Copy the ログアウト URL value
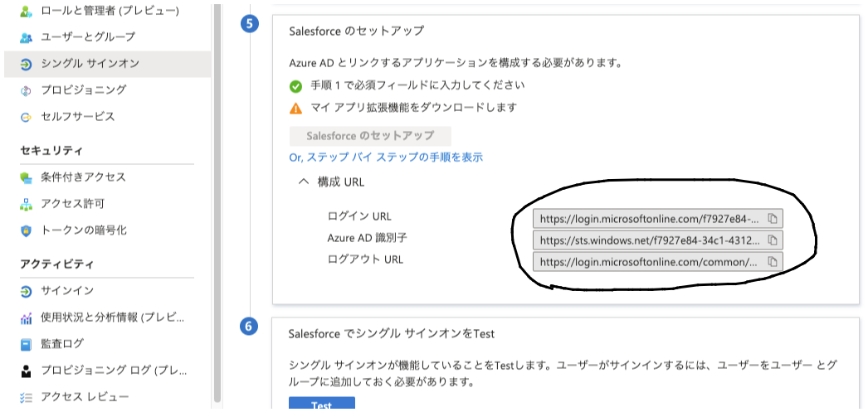Screen dimensions: 868x412 (773, 262)
